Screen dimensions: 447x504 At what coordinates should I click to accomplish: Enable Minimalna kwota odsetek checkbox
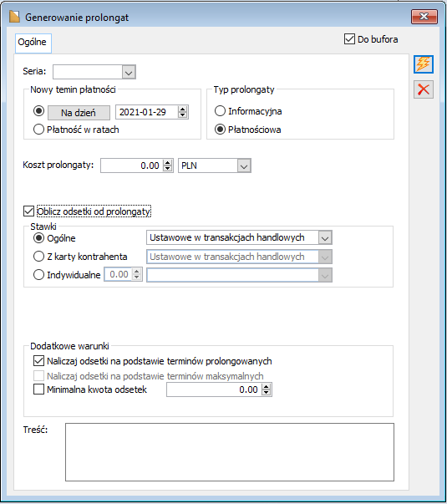pyautogui.click(x=38, y=389)
